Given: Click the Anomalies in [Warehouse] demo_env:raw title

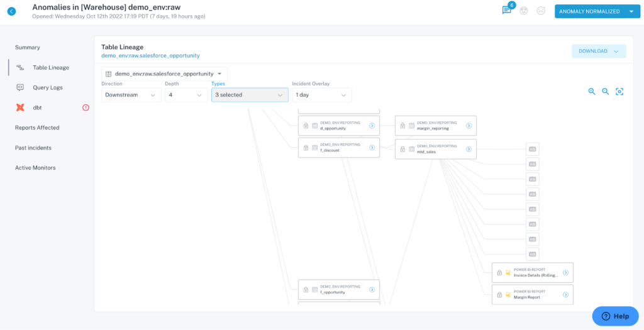Looking at the screenshot, I should [x=106, y=6].
